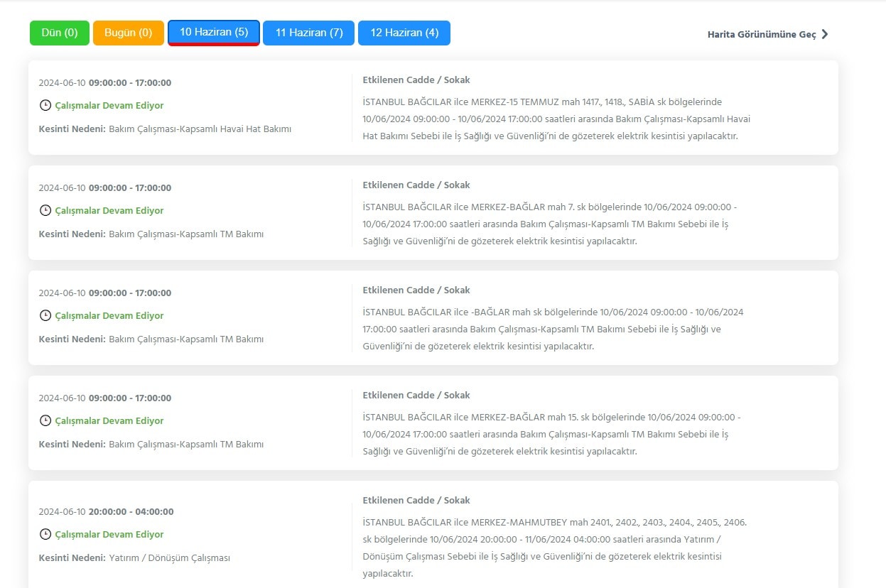The height and width of the screenshot is (588, 886).
Task: Open the 10 Haziran (5) tab
Action: tap(214, 33)
